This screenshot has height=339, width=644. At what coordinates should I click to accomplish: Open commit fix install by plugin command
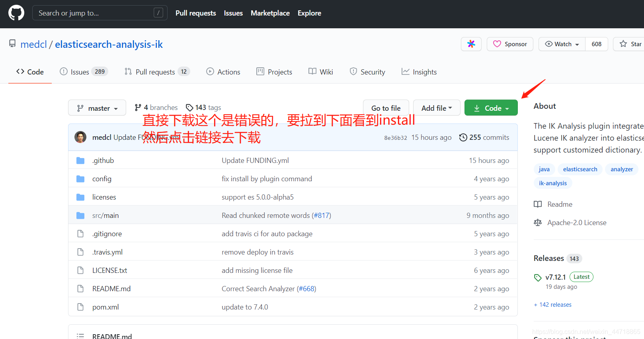coord(267,179)
